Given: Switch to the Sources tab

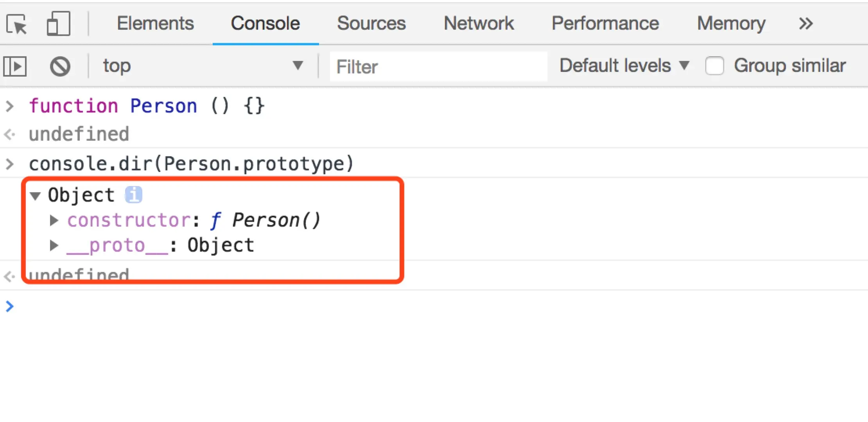Looking at the screenshot, I should coord(371,23).
